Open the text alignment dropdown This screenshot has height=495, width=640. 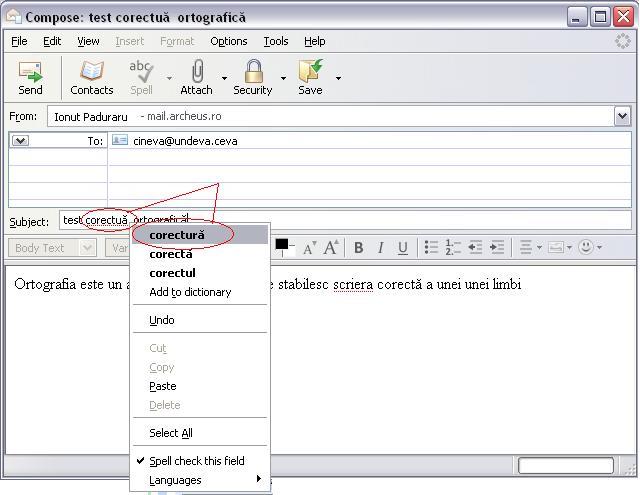point(530,247)
